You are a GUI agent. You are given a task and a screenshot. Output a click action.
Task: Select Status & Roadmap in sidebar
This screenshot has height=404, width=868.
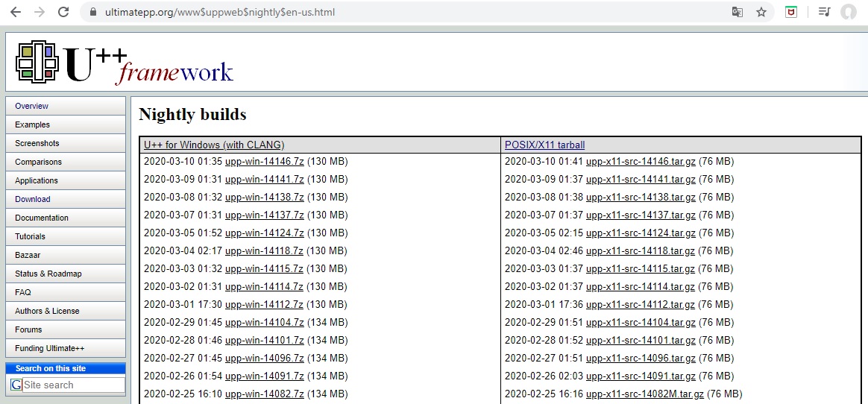(48, 274)
